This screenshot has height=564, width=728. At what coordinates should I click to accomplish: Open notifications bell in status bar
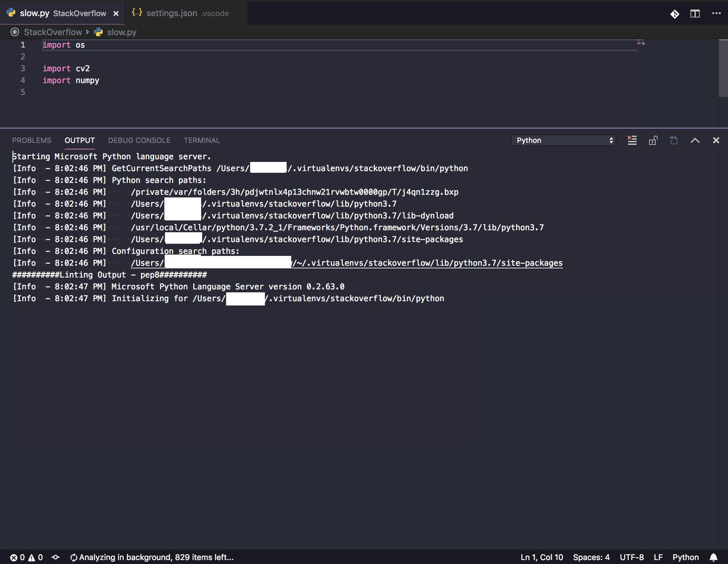(x=713, y=557)
